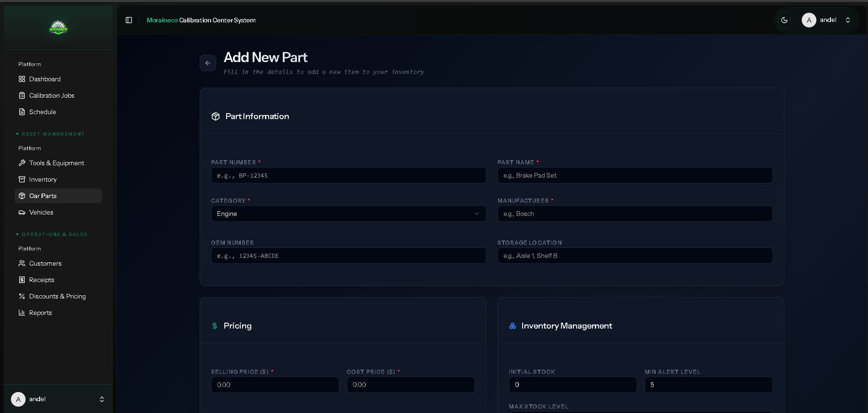This screenshot has height=413, width=868.
Task: Click the Min Alert Level field
Action: pyautogui.click(x=709, y=385)
